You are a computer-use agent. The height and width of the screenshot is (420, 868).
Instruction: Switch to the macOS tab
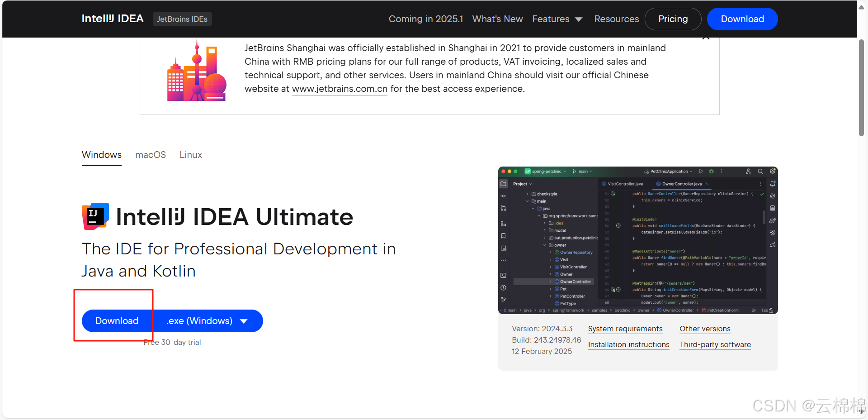[x=151, y=155]
